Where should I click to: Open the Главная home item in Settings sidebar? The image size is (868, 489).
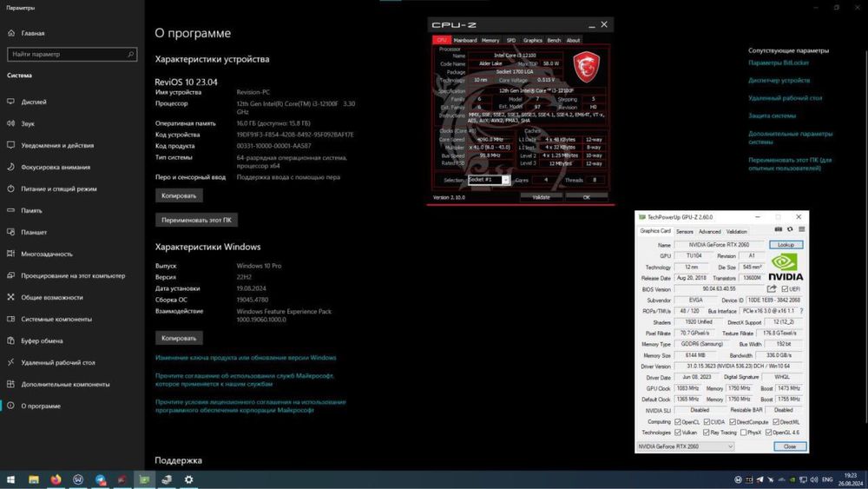click(33, 33)
